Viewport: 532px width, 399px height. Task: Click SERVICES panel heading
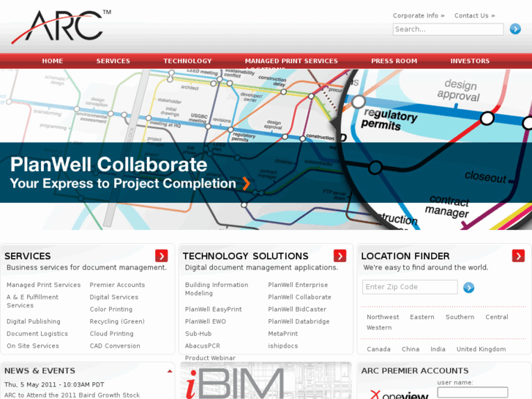tap(28, 256)
